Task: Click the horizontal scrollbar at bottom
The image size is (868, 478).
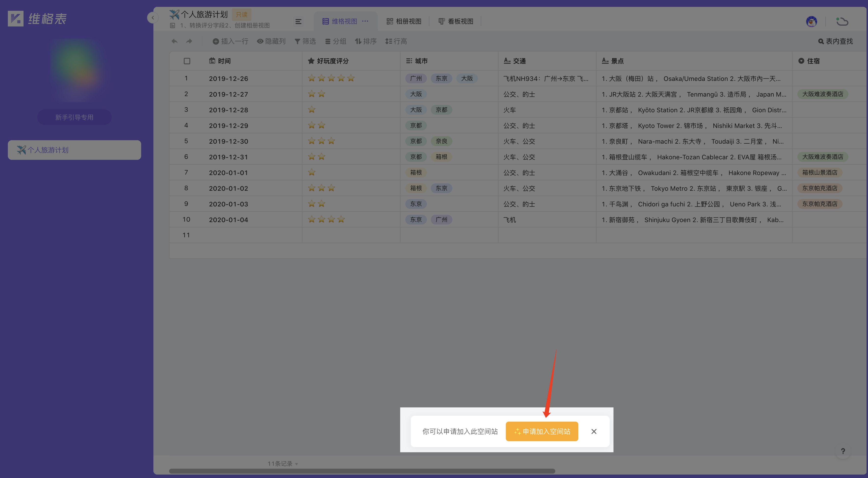Action: pos(362,471)
